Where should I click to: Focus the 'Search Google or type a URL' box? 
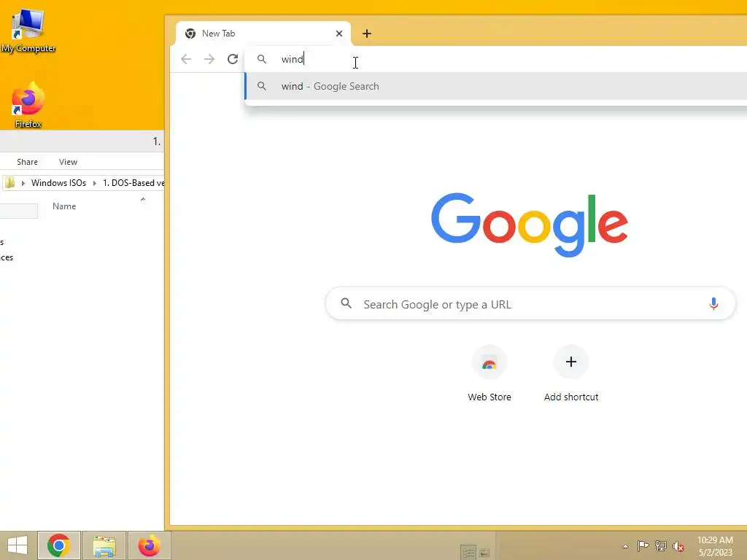pyautogui.click(x=530, y=304)
